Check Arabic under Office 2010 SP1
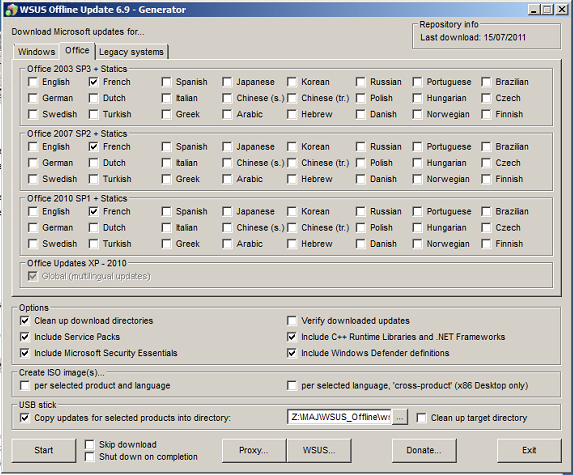This screenshot has height=475, width=573. pyautogui.click(x=227, y=244)
